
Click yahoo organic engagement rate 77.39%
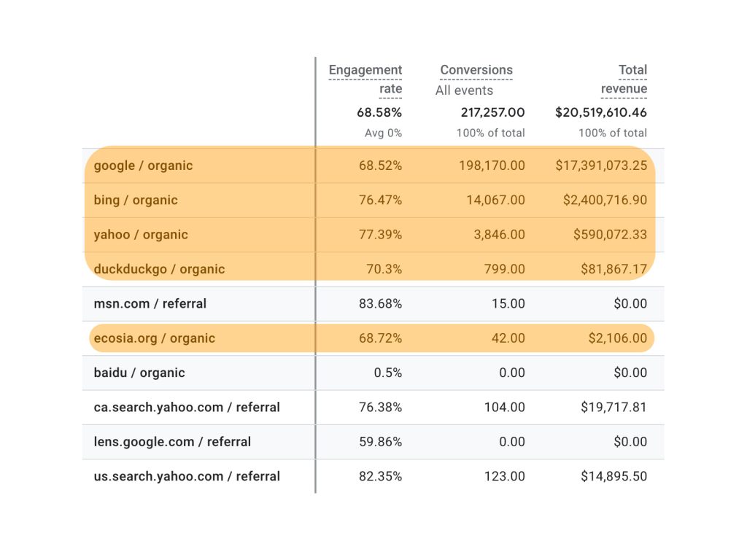[380, 235]
